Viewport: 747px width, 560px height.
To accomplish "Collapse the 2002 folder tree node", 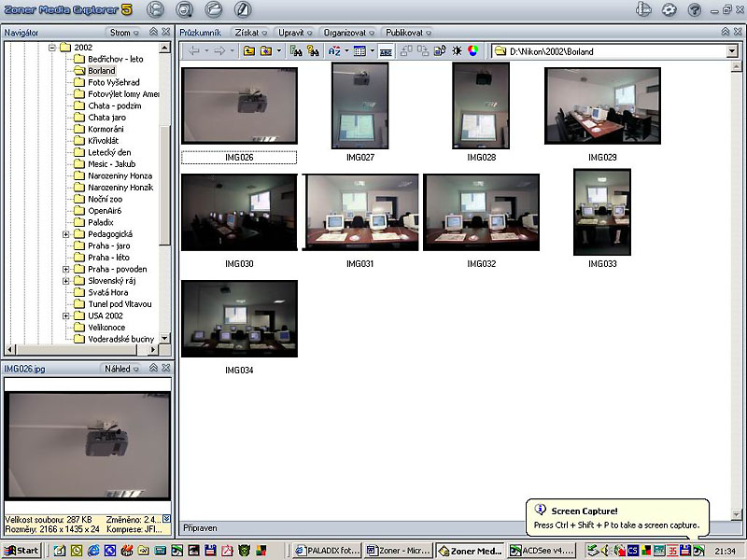I will [x=52, y=48].
